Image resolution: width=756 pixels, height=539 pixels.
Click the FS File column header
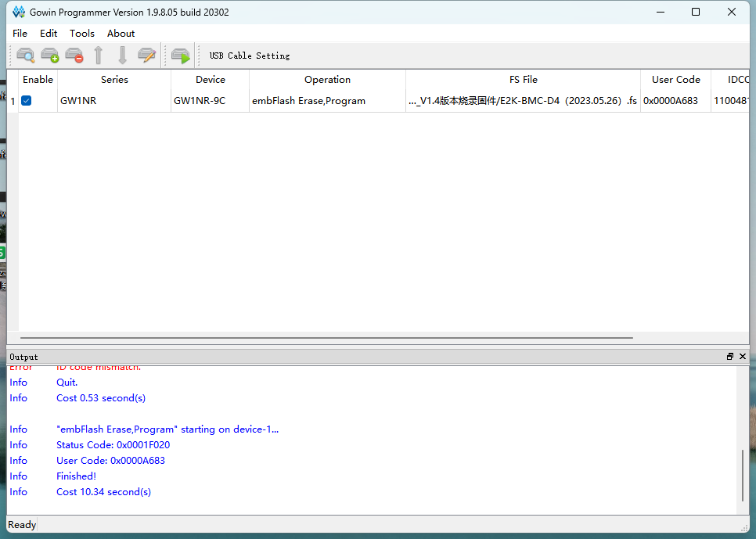[x=523, y=80]
